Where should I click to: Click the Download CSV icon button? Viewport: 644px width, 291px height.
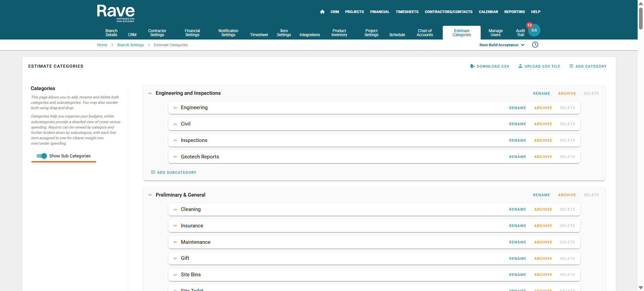[472, 66]
